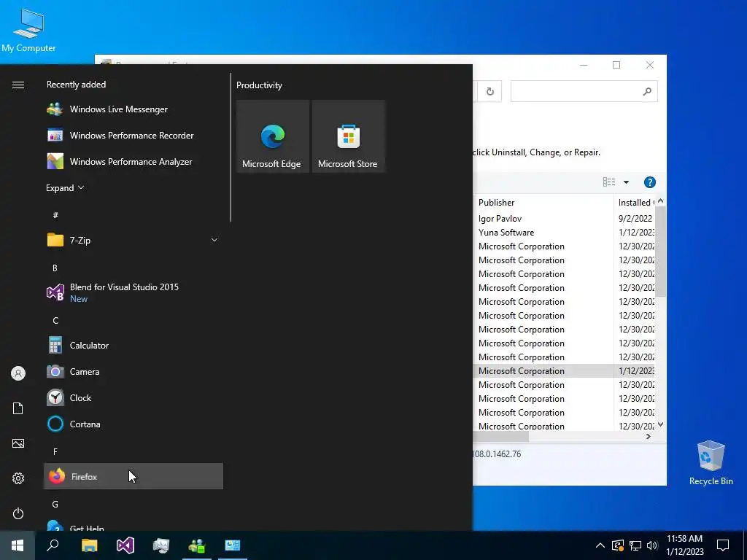
Task: Click the Windows Start button
Action: click(x=18, y=545)
